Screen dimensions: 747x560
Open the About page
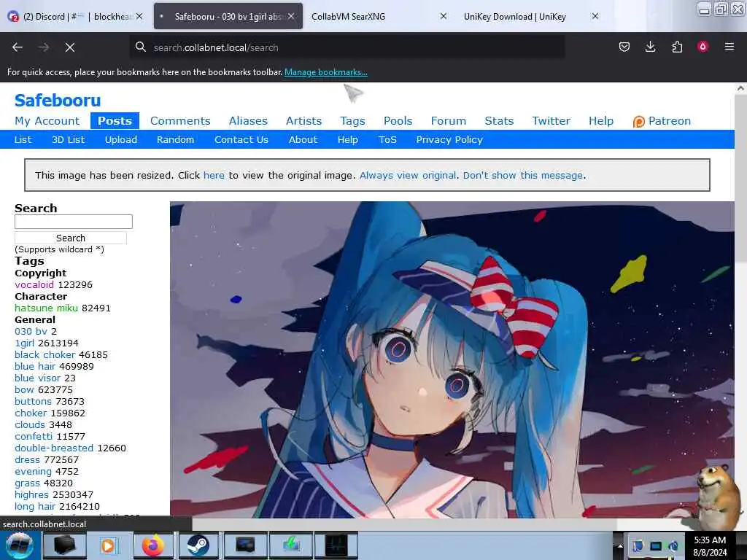coord(303,139)
